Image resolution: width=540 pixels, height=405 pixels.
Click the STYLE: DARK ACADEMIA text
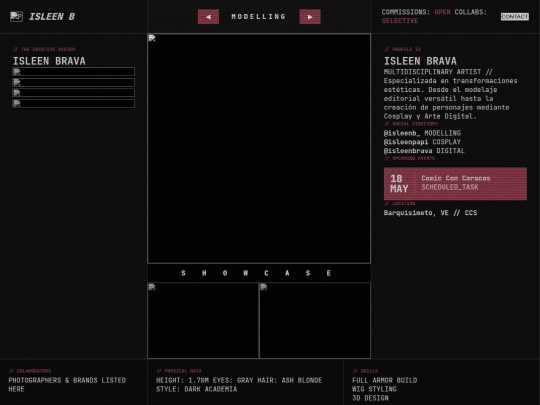pyautogui.click(x=196, y=389)
